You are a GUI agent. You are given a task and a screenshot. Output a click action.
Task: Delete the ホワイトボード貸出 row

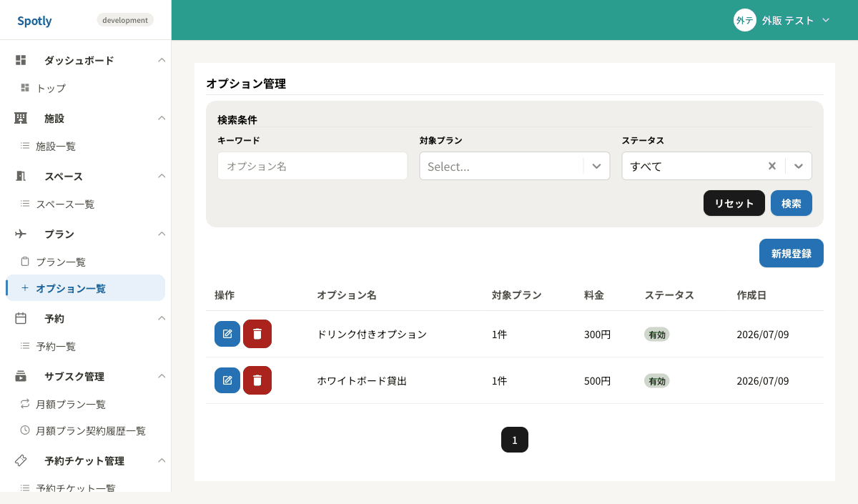[x=257, y=380]
